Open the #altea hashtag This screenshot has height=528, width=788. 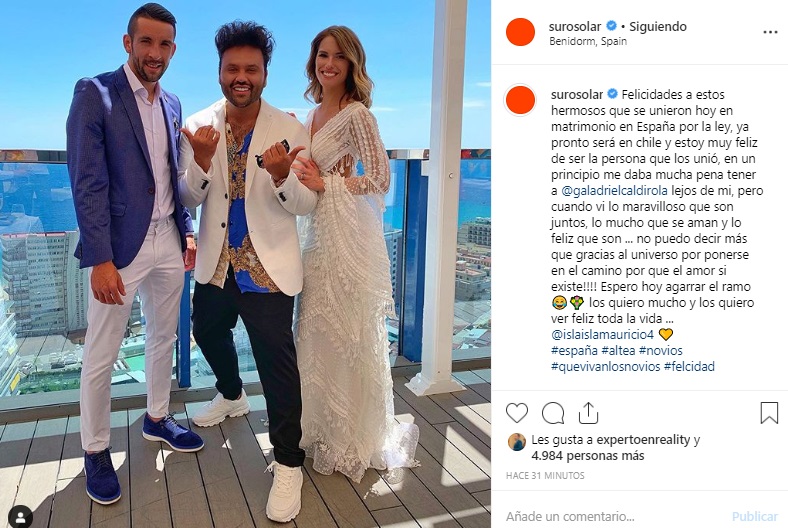coord(618,351)
